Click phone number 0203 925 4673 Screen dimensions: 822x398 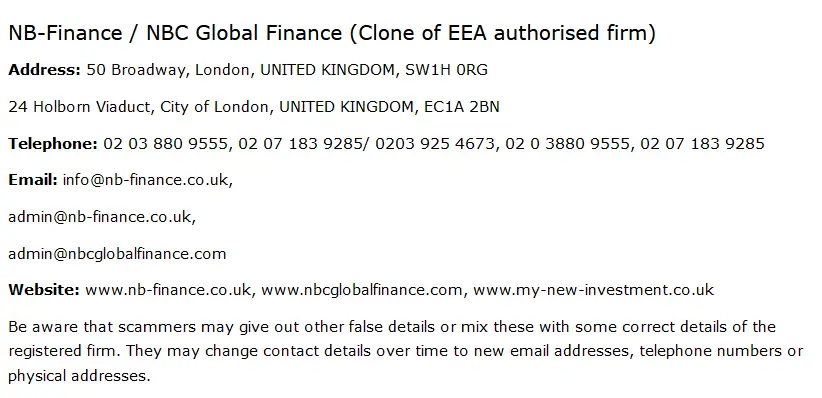click(435, 144)
